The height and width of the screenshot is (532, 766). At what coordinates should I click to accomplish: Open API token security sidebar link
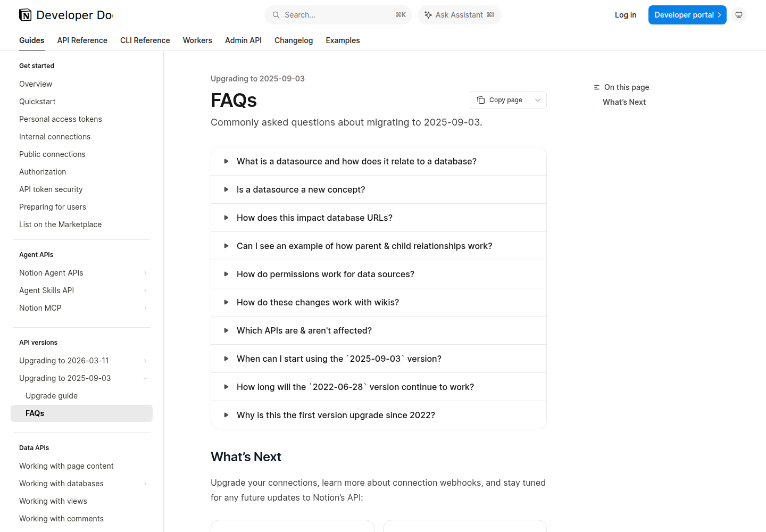tap(51, 189)
